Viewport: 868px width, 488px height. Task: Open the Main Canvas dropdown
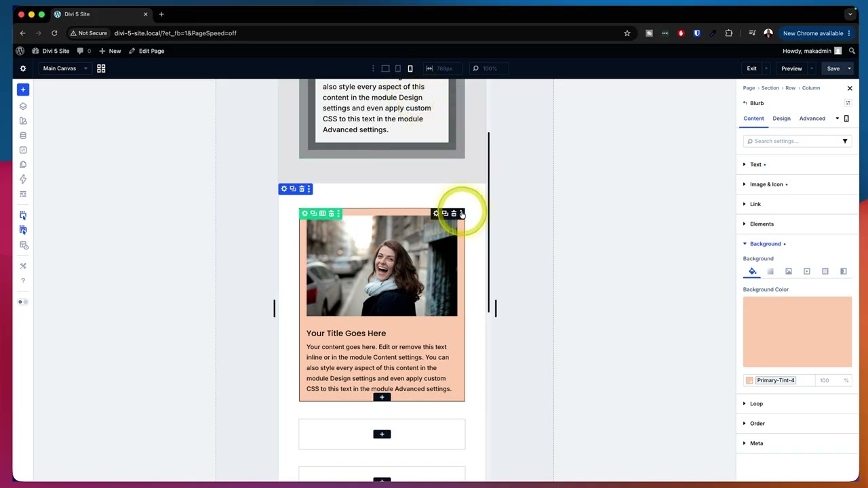(64, 68)
